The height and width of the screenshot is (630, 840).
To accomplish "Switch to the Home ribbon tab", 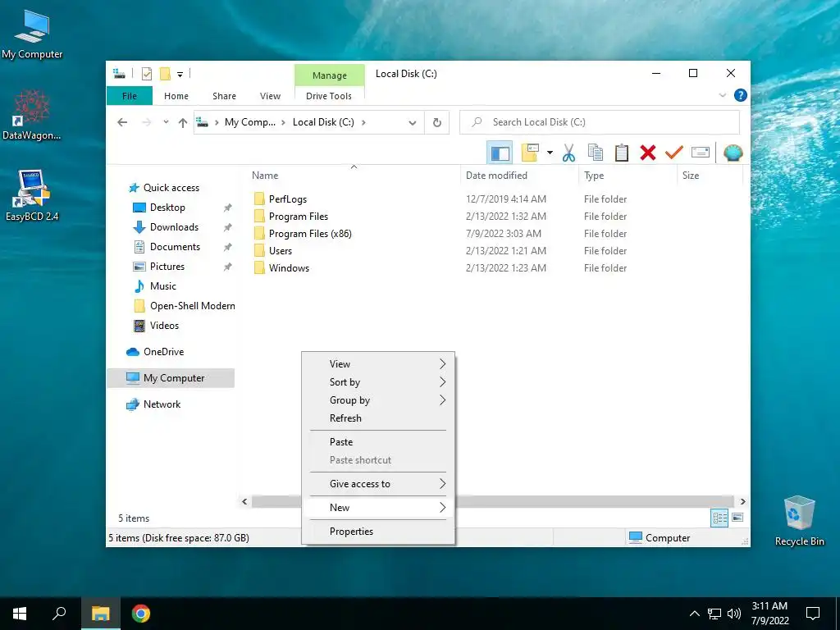I will (x=176, y=96).
